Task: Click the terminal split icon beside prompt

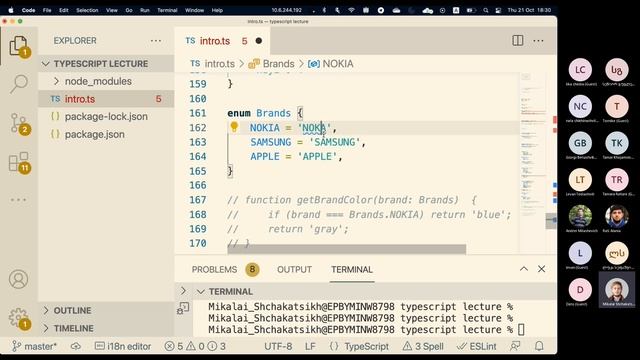Action: point(183,308)
